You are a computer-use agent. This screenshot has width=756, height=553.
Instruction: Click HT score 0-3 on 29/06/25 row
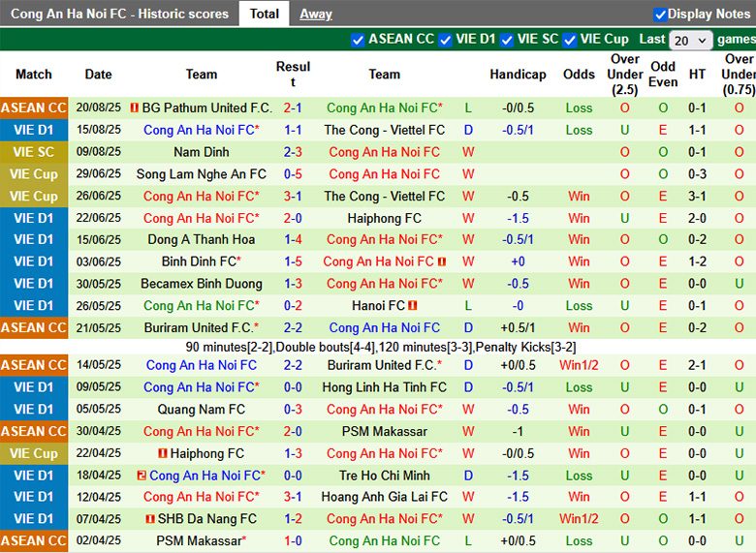pyautogui.click(x=697, y=174)
